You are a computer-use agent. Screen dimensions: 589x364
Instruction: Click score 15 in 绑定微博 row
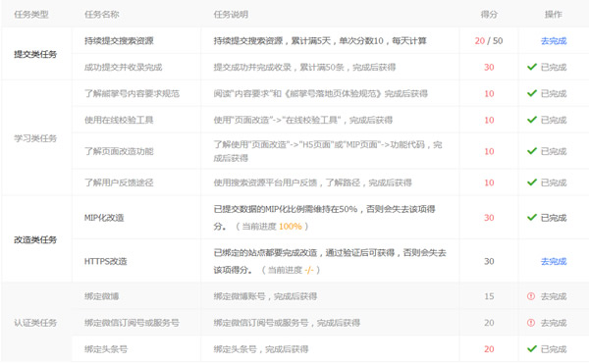pos(489,296)
